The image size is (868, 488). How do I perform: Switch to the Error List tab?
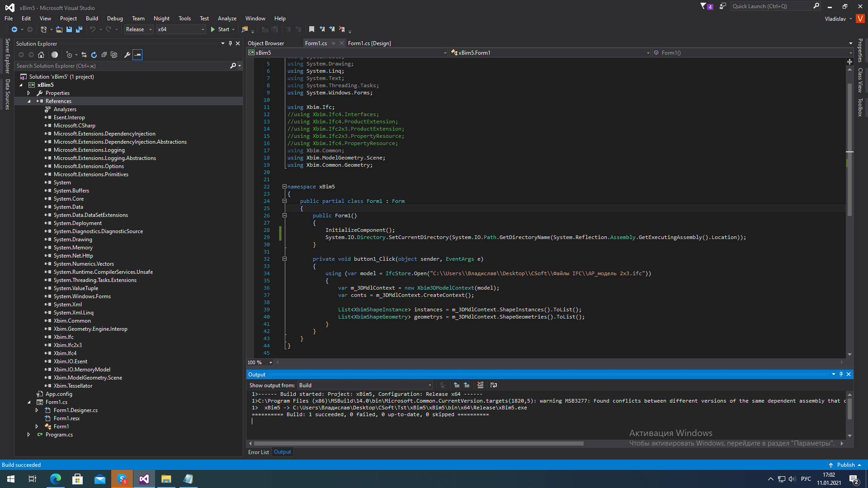(x=258, y=452)
